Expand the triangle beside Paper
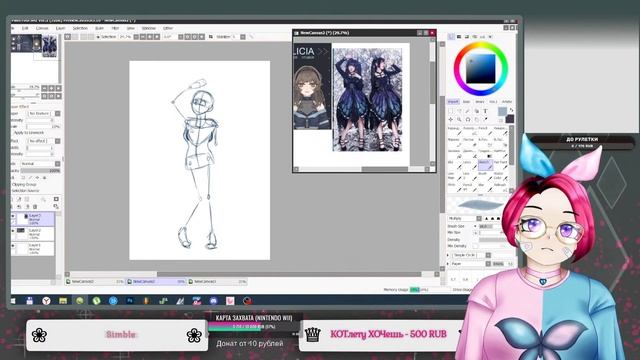This screenshot has width=640, height=360. pyautogui.click(x=449, y=264)
